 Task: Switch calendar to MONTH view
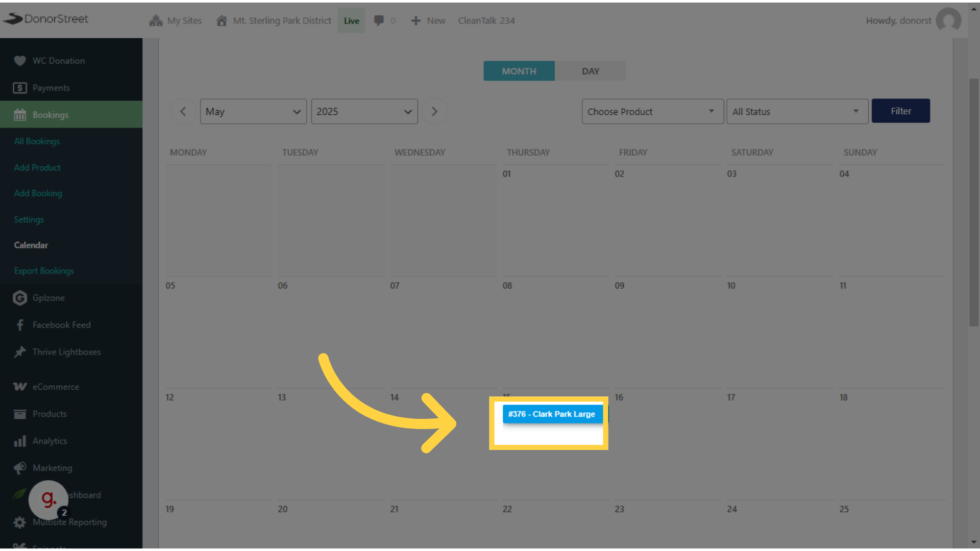point(519,71)
